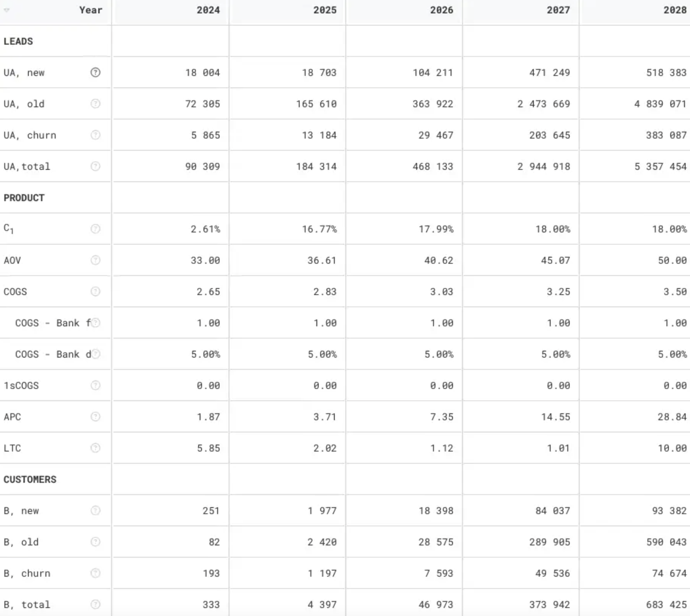Select the LEADS section row label

click(x=18, y=41)
